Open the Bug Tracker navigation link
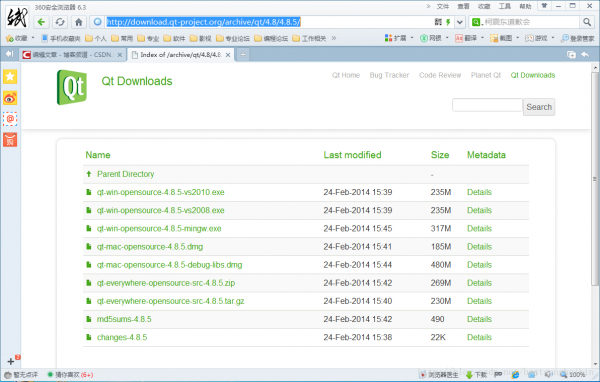The width and height of the screenshot is (600, 382). [389, 75]
